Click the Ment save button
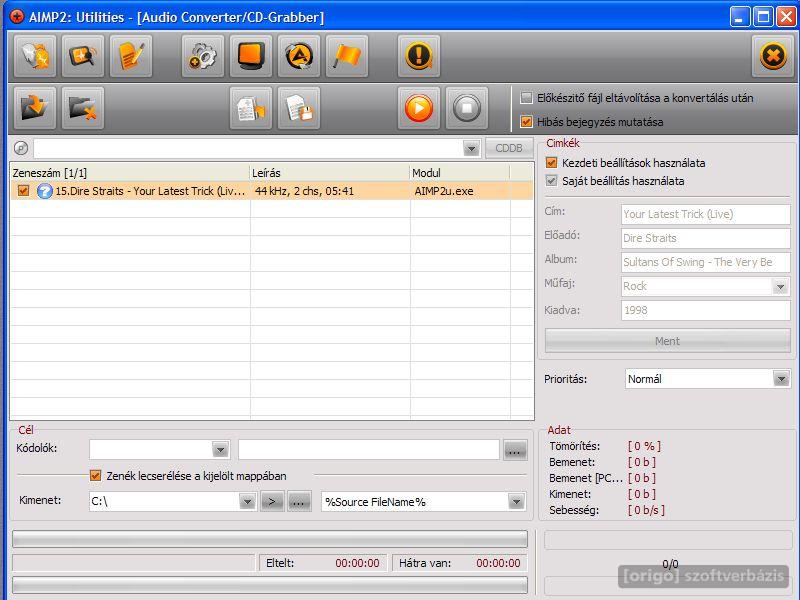800x600 pixels. 667,341
